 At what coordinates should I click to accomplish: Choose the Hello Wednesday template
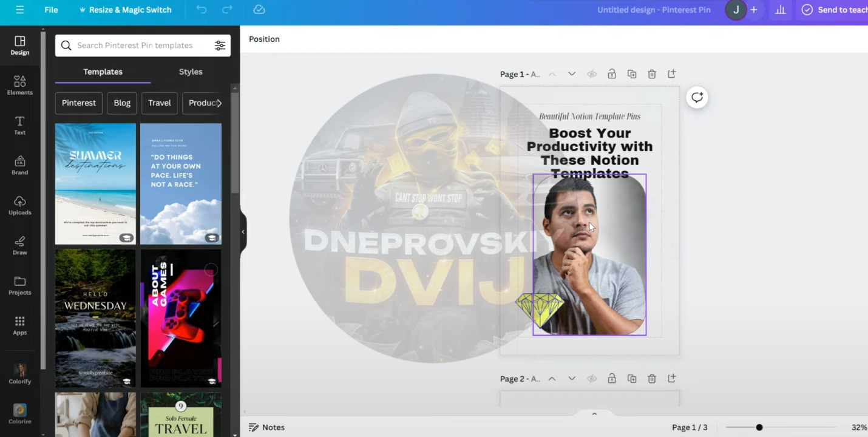coord(95,318)
